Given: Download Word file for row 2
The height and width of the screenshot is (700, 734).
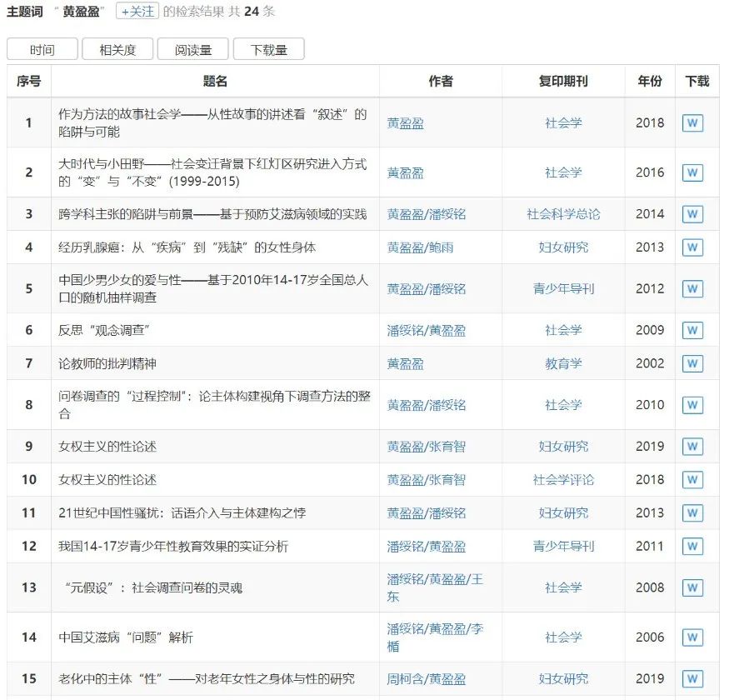Looking at the screenshot, I should (692, 172).
